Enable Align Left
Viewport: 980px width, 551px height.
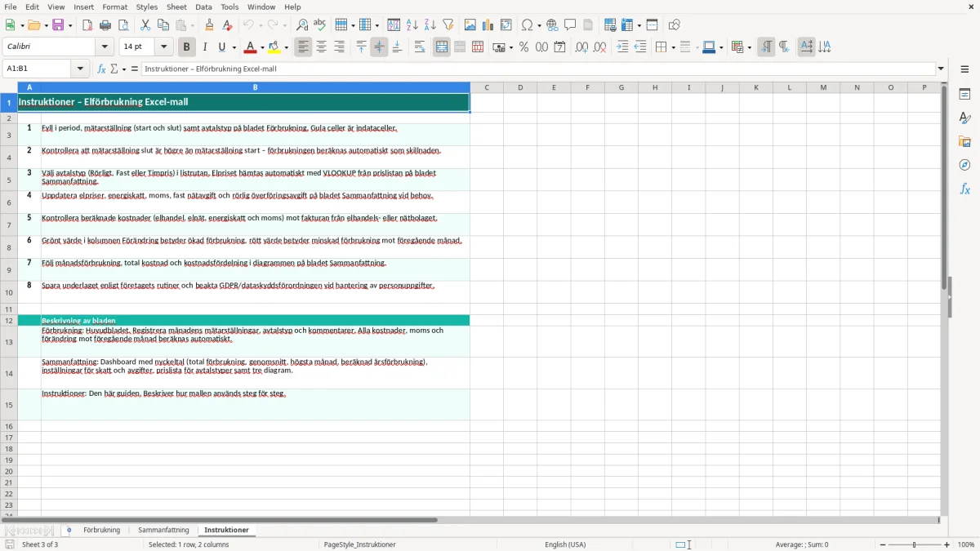[x=304, y=47]
